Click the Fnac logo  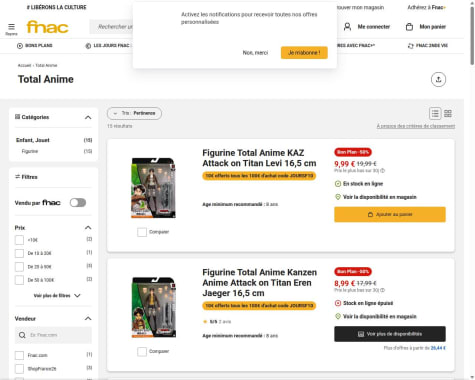[x=47, y=27]
